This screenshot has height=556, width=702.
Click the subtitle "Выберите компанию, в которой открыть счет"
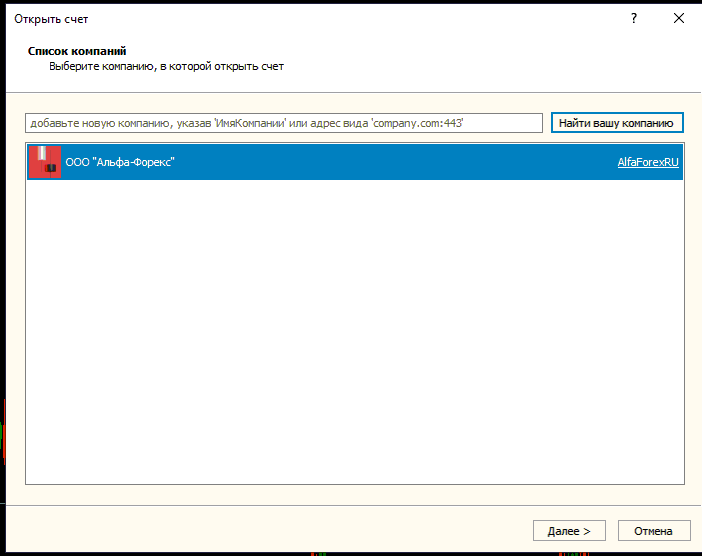(166, 66)
